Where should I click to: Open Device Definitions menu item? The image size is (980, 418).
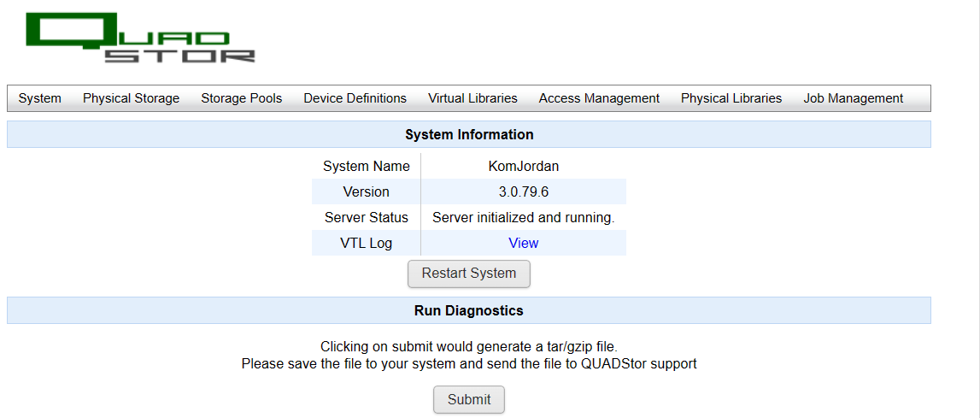point(355,98)
